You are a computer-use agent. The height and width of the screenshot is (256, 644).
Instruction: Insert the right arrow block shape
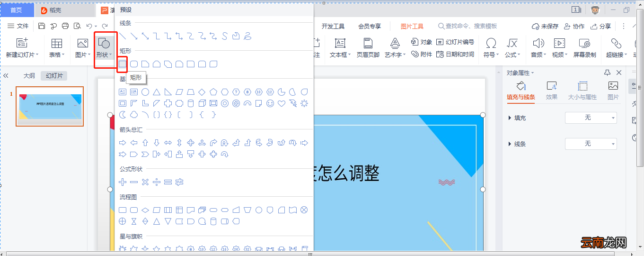[x=123, y=142]
